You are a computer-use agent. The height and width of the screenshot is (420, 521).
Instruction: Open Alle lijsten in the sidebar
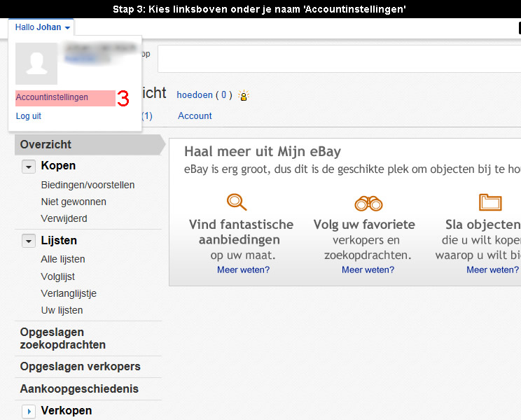[63, 259]
